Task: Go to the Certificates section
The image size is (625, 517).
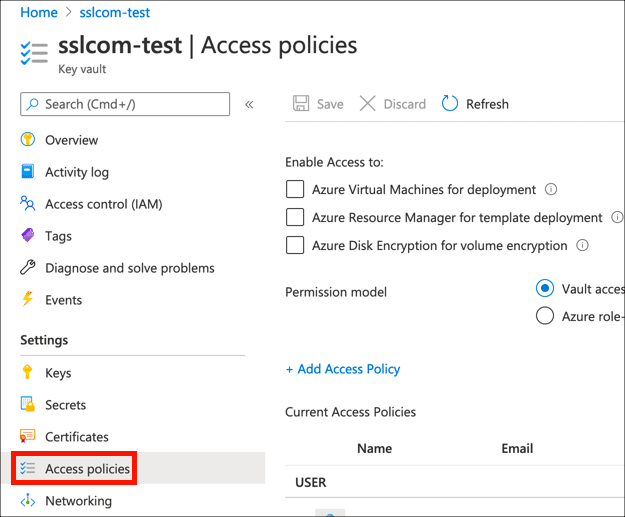Action: tap(76, 437)
